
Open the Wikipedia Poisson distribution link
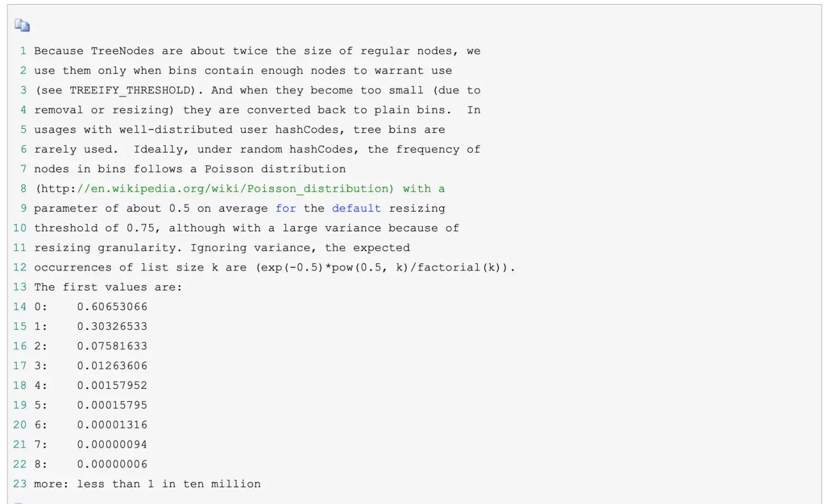(x=236, y=189)
